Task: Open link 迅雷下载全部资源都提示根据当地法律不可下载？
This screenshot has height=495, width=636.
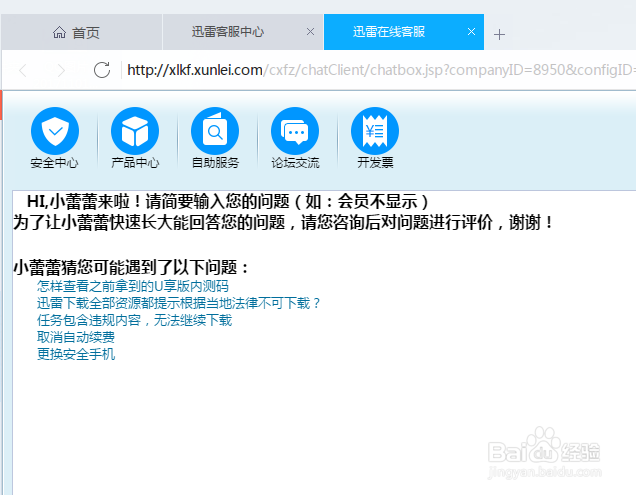Action: [179, 303]
